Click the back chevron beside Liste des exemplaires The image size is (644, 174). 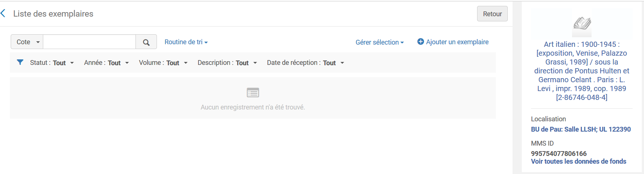3,14
